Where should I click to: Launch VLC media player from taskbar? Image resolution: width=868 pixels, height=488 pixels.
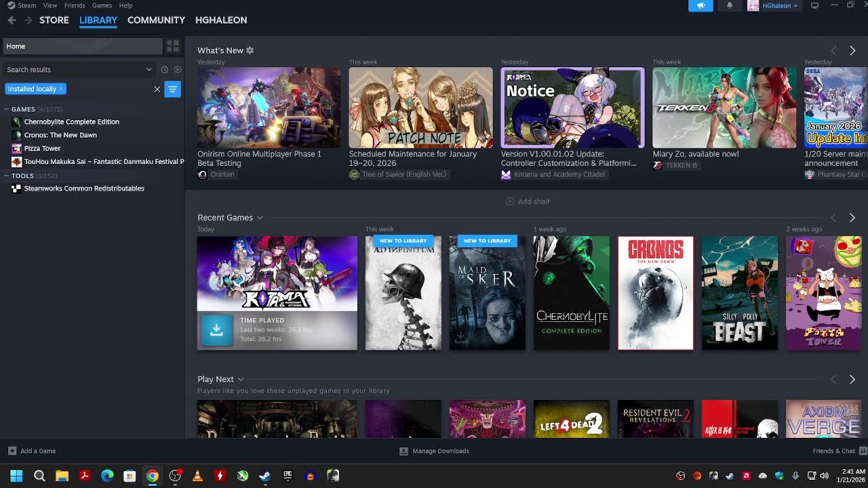[x=197, y=476]
